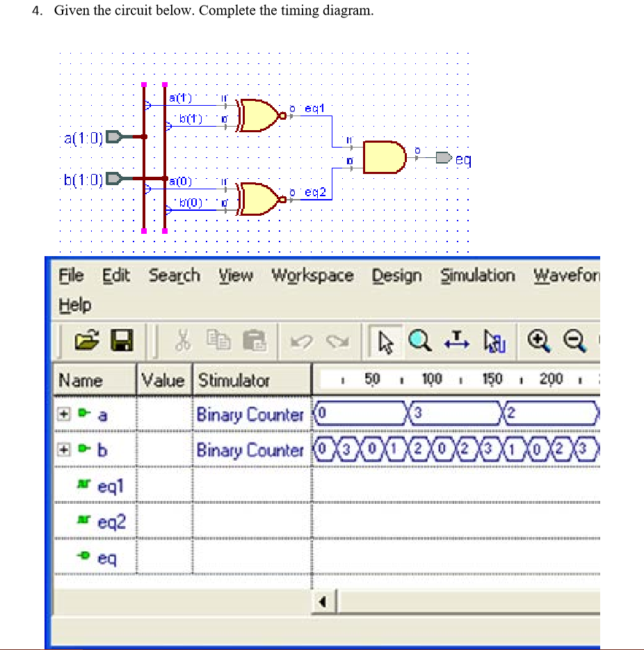The width and height of the screenshot is (644, 650).
Task: Click the Zoom Out toolbar icon
Action: (575, 341)
